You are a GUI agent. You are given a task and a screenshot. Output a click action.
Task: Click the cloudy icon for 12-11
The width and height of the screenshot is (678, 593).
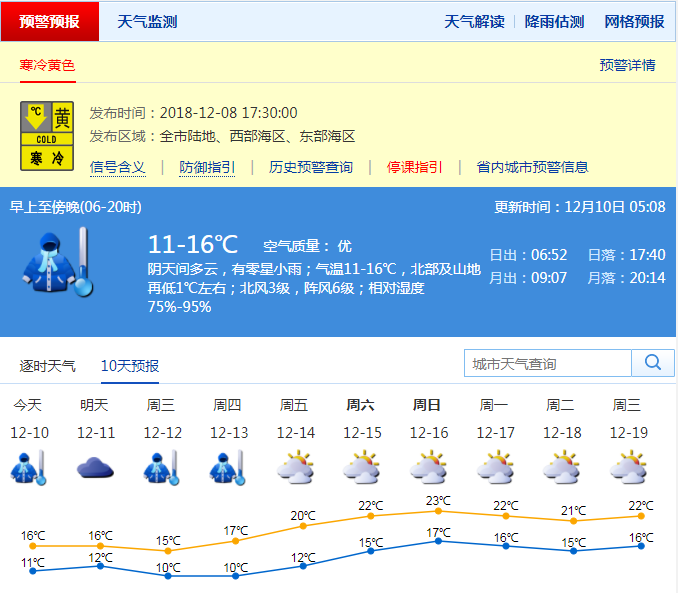tap(94, 467)
